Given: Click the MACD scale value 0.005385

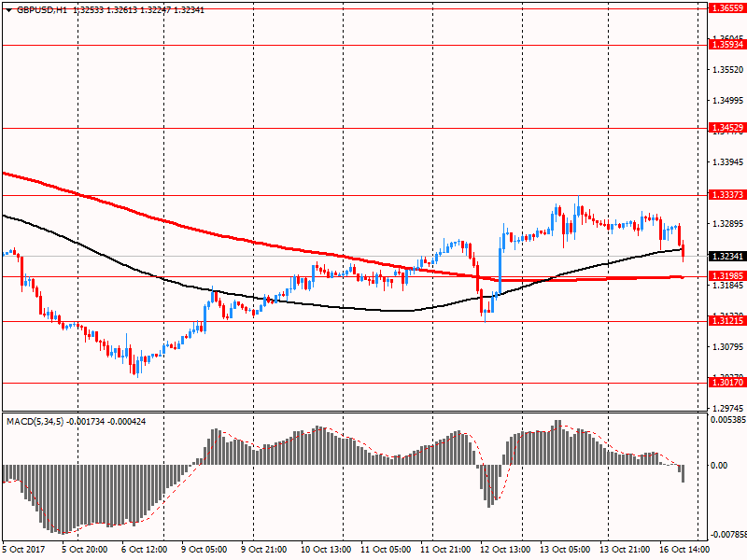Looking at the screenshot, I should (728, 420).
